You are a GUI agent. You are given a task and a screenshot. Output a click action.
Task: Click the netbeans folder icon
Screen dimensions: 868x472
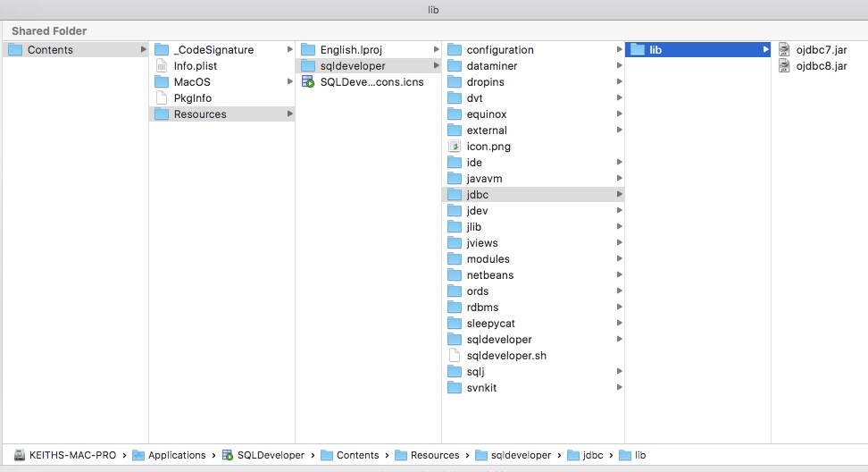click(455, 274)
